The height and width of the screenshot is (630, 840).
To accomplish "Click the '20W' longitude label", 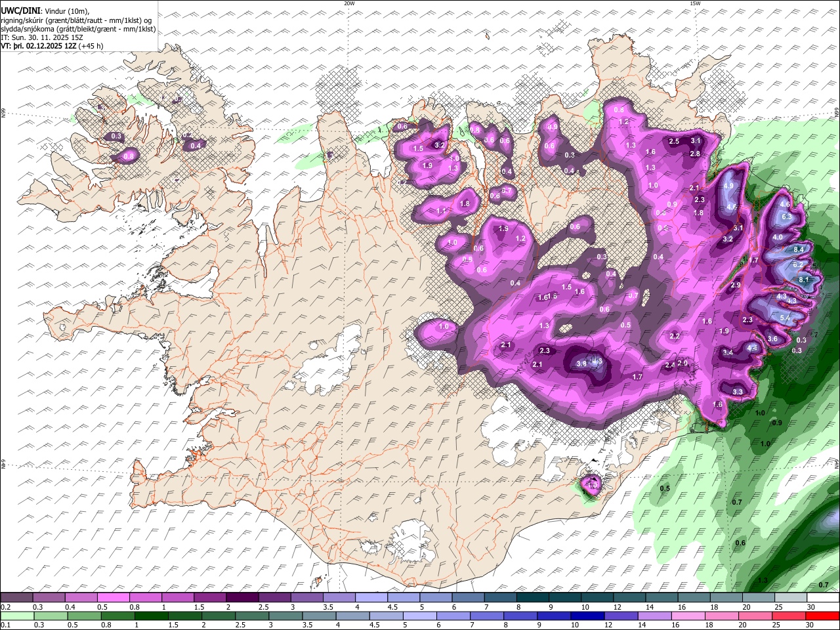I will [x=349, y=3].
